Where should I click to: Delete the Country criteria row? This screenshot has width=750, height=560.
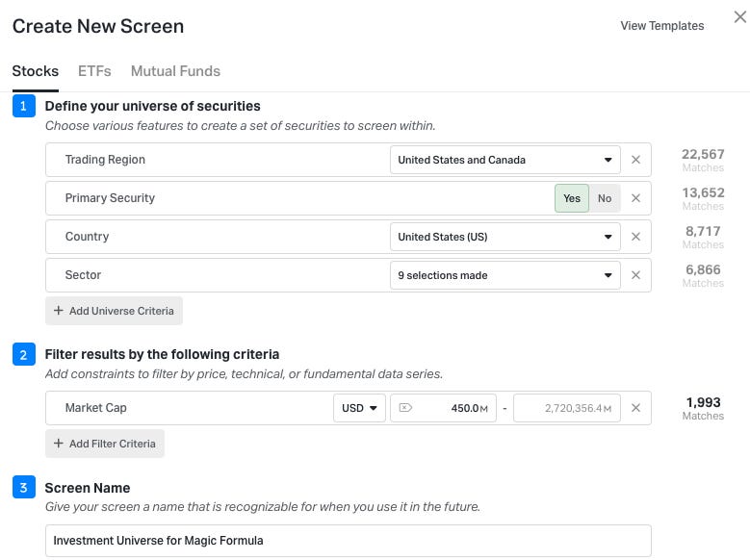[635, 237]
